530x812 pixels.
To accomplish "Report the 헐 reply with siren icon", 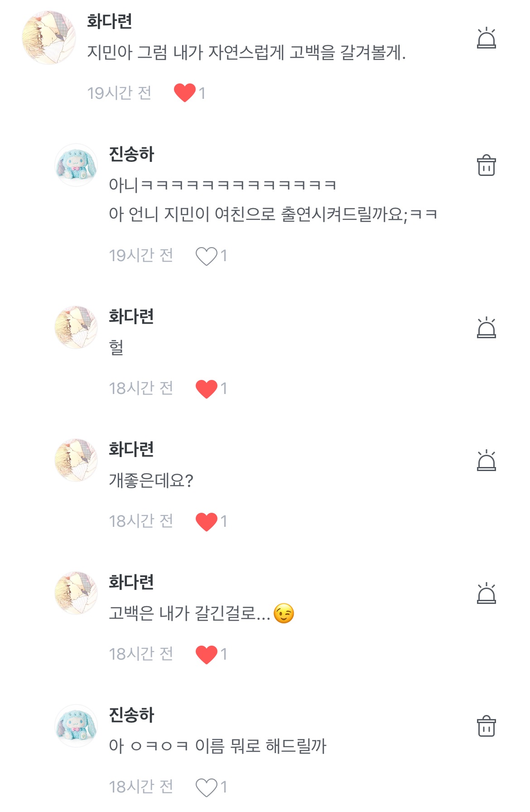I will pyautogui.click(x=486, y=328).
